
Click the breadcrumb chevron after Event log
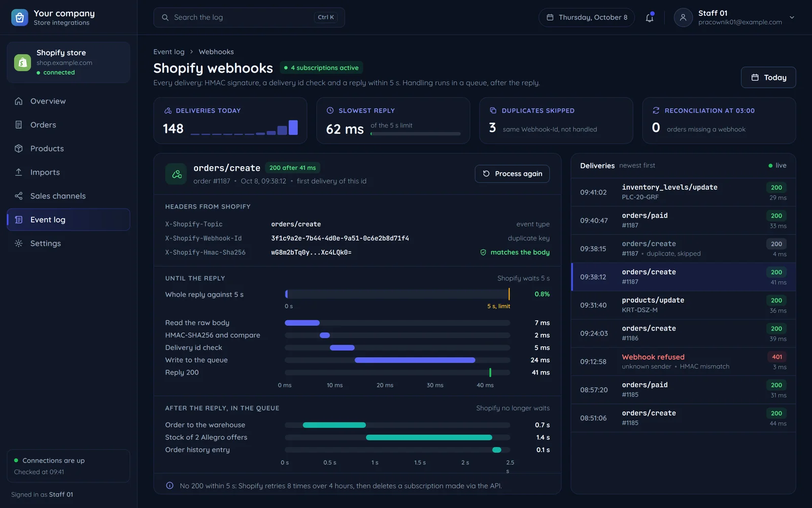[x=192, y=52]
